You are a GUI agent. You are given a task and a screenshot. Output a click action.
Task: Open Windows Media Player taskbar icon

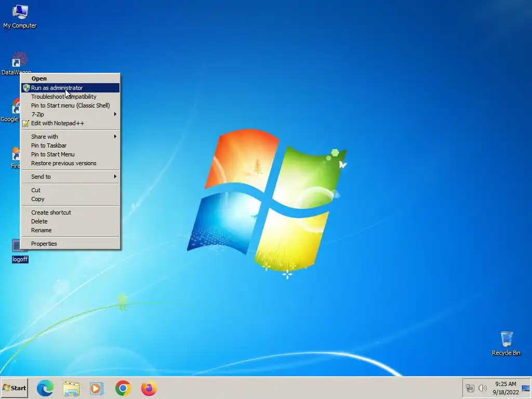click(x=97, y=388)
